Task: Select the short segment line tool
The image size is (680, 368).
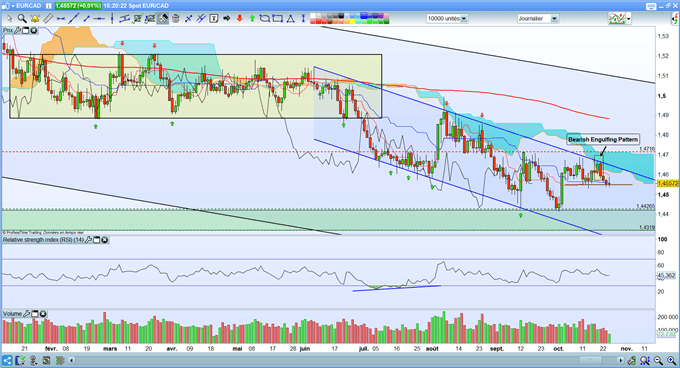Action: coord(86,19)
